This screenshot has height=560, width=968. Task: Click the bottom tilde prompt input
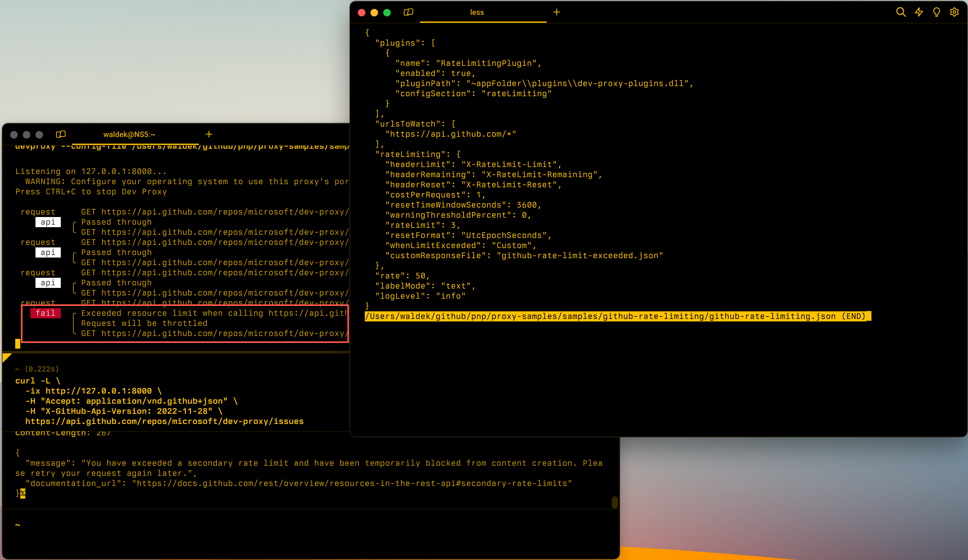pyautogui.click(x=18, y=525)
